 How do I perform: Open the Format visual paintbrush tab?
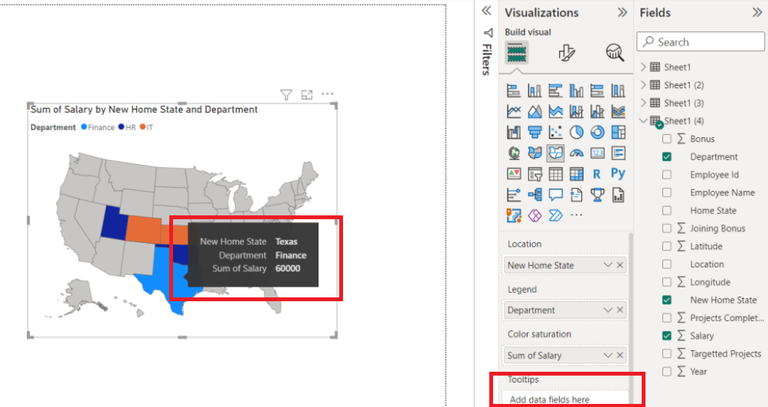(x=566, y=52)
